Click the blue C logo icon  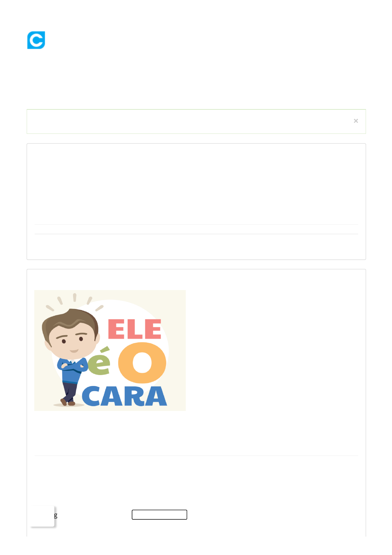(36, 40)
